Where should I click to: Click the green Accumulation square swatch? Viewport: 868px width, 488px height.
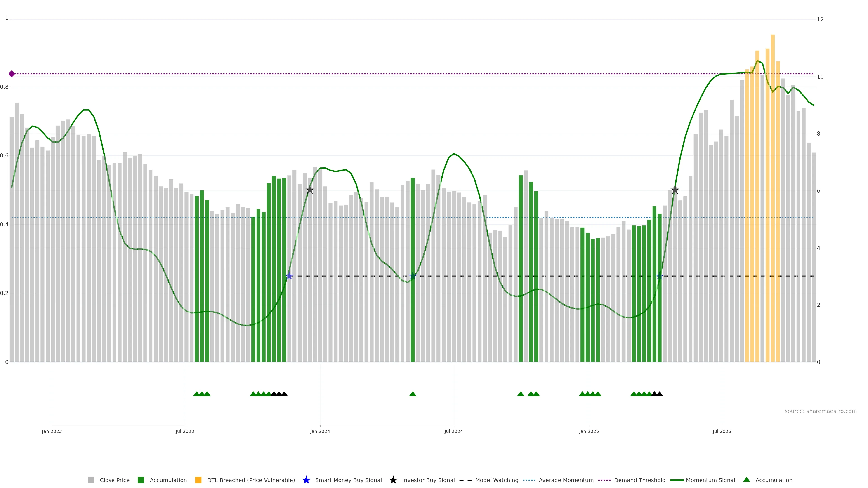coord(141,480)
